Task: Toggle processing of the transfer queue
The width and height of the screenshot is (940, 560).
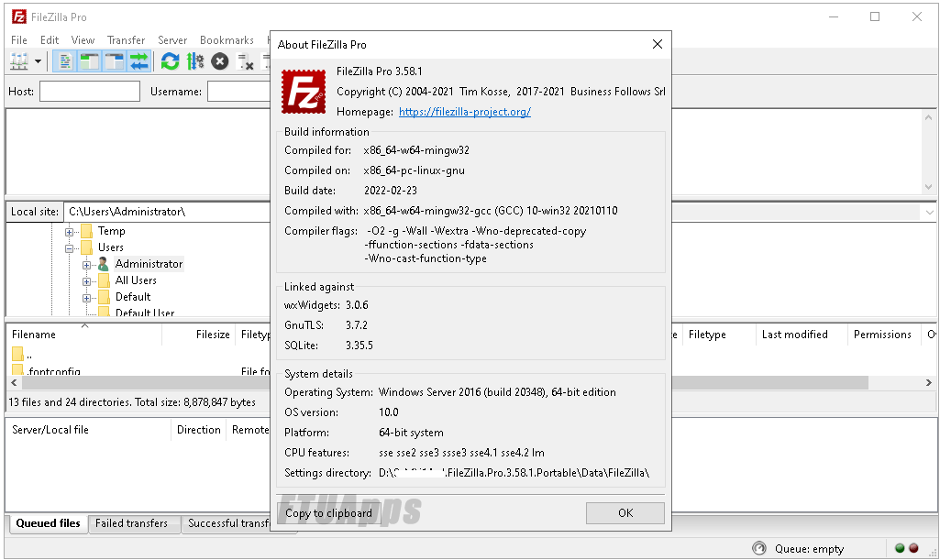Action: [x=194, y=61]
